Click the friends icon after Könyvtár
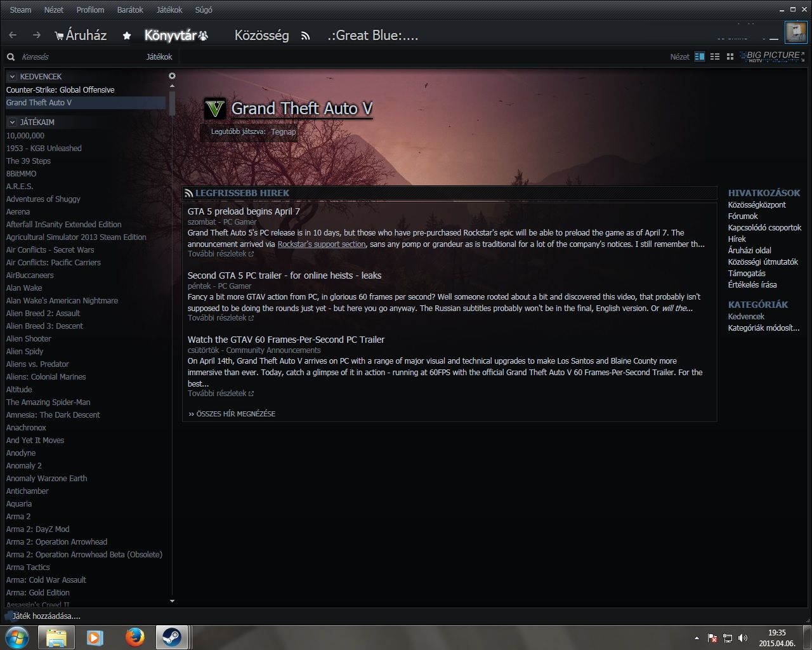This screenshot has width=812, height=650. tap(203, 36)
